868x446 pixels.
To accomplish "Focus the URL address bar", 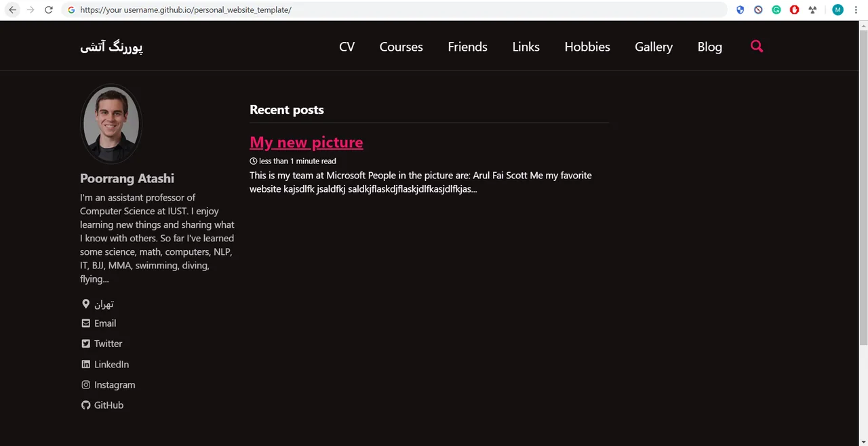I will tap(393, 10).
